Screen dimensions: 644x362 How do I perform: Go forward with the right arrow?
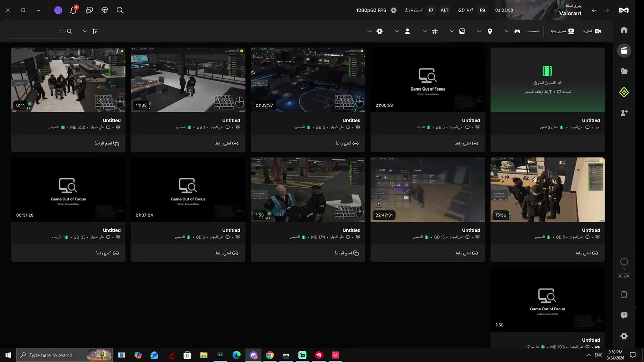(606, 10)
